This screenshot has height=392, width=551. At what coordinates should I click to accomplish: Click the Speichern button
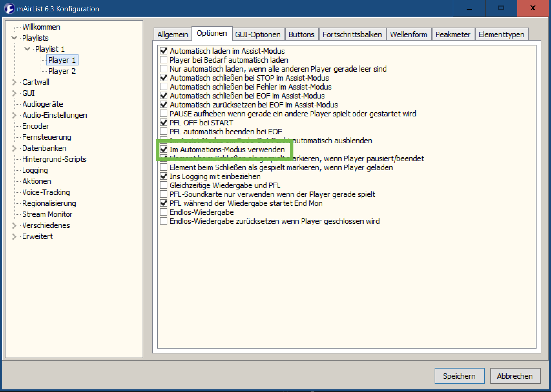point(459,376)
